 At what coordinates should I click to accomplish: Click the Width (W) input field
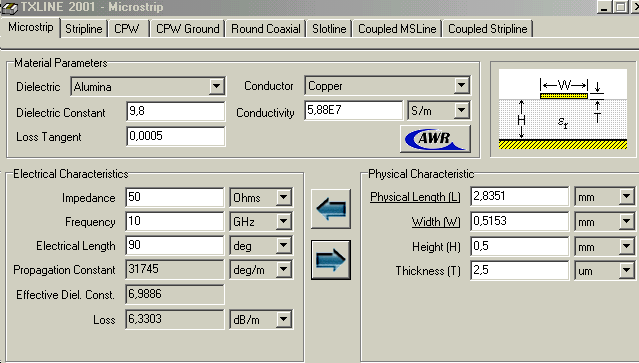520,222
